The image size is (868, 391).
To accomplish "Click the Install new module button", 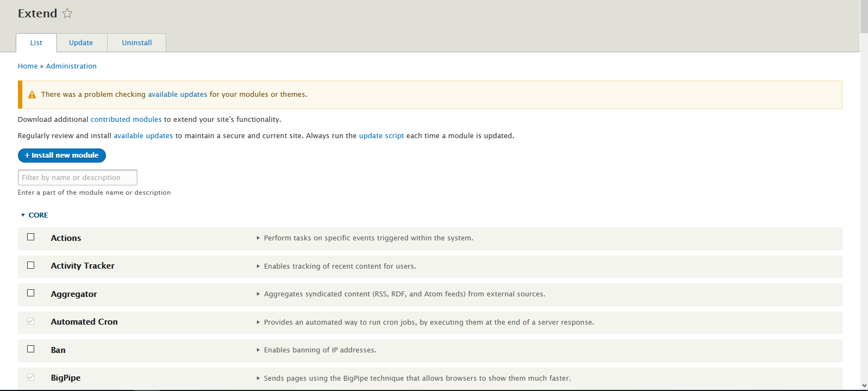I will coord(61,155).
